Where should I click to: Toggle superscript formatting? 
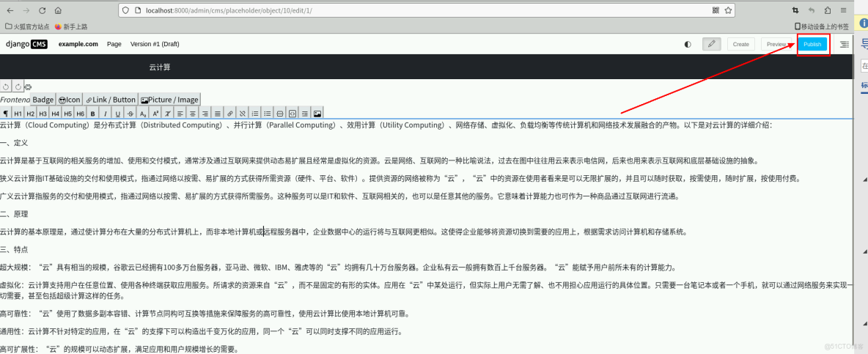155,114
